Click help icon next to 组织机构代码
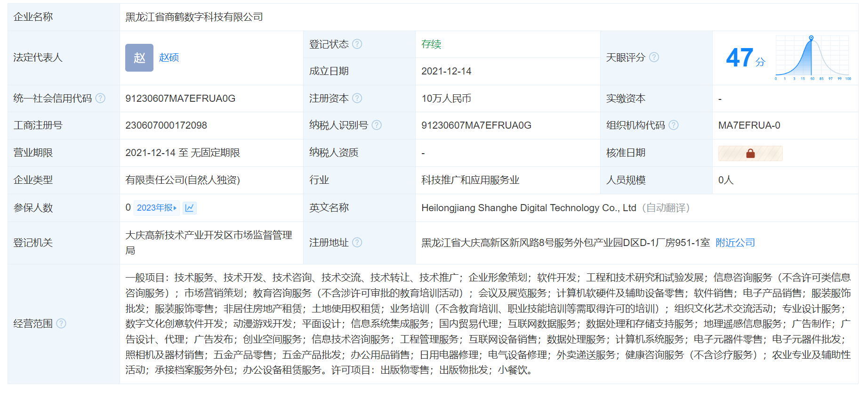Image resolution: width=868 pixels, height=394 pixels. (674, 125)
